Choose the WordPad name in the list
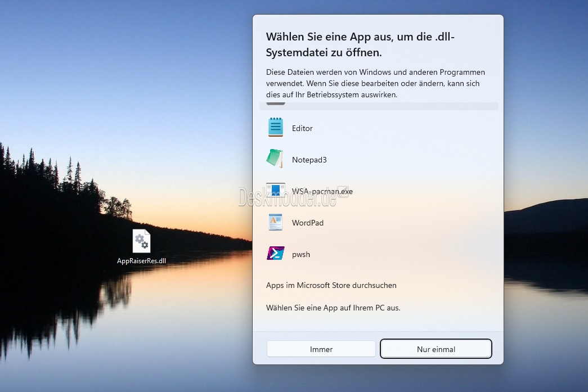588x392 pixels. pos(307,223)
